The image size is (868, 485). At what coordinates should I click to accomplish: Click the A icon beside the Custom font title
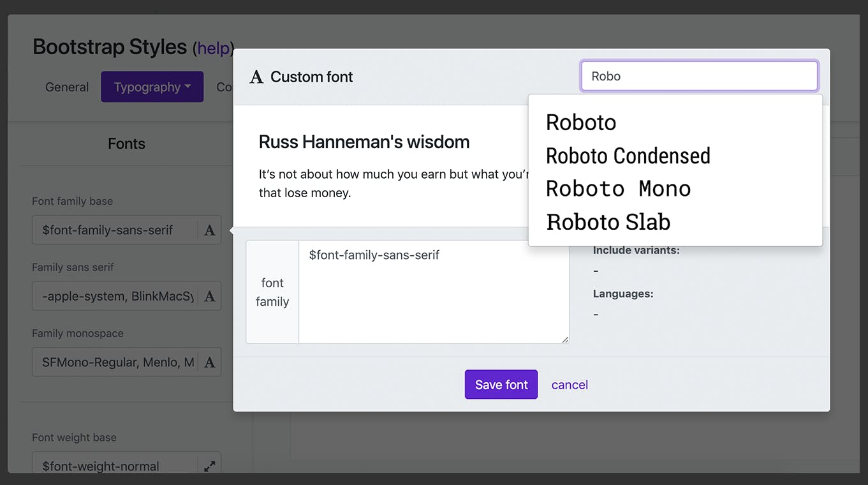256,77
